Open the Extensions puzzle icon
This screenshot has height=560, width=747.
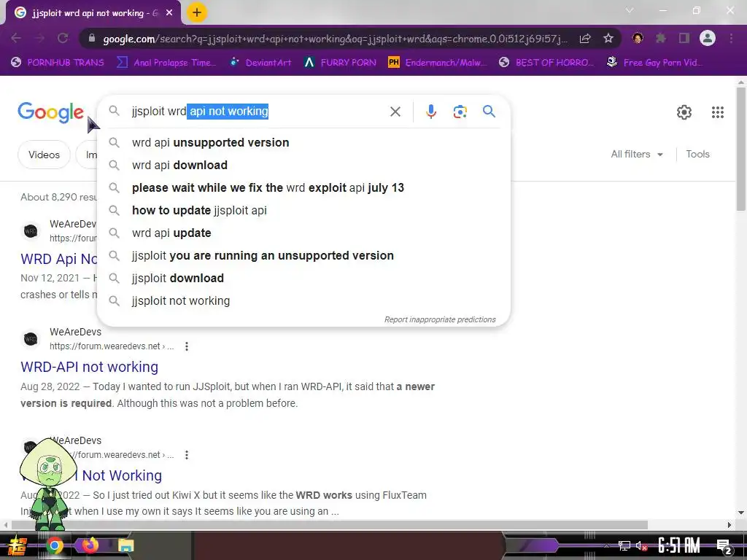660,38
